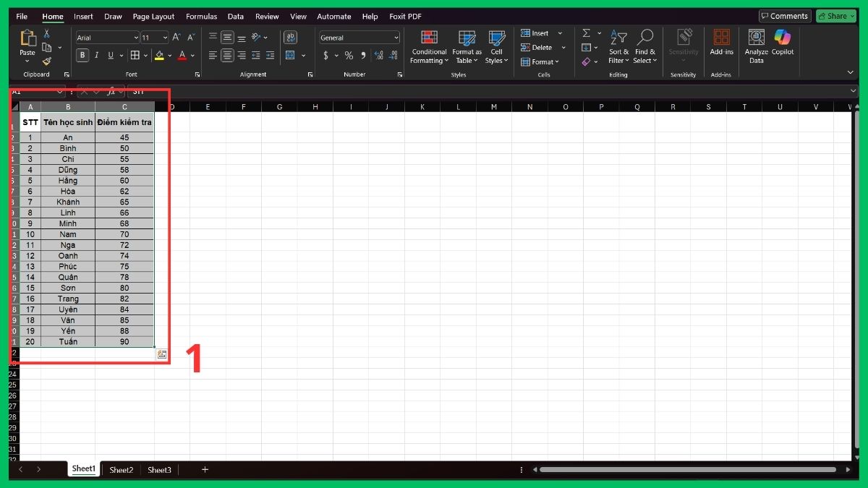Open the Comments panel
Image resolution: width=868 pixels, height=488 pixels.
[x=785, y=16]
